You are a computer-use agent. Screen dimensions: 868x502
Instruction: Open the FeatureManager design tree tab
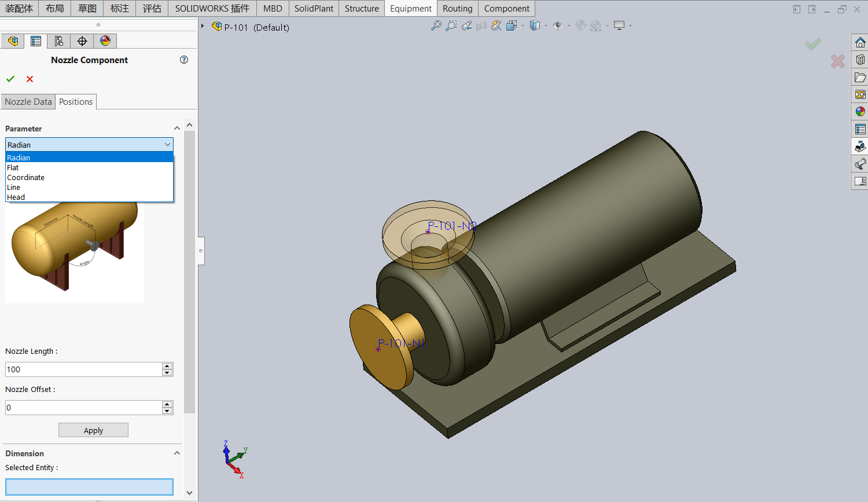(13, 41)
